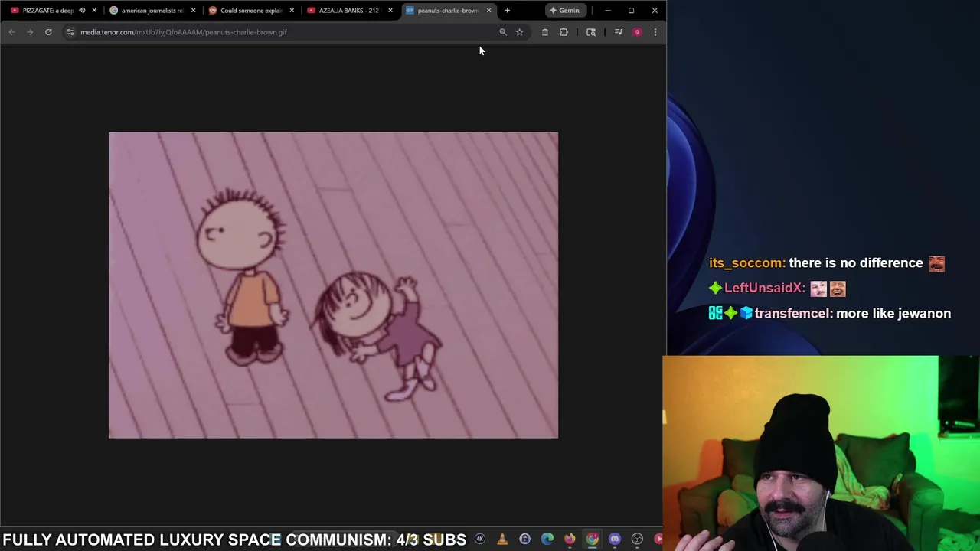Go back to previous page
Viewport: 980px width, 551px height.
(11, 32)
